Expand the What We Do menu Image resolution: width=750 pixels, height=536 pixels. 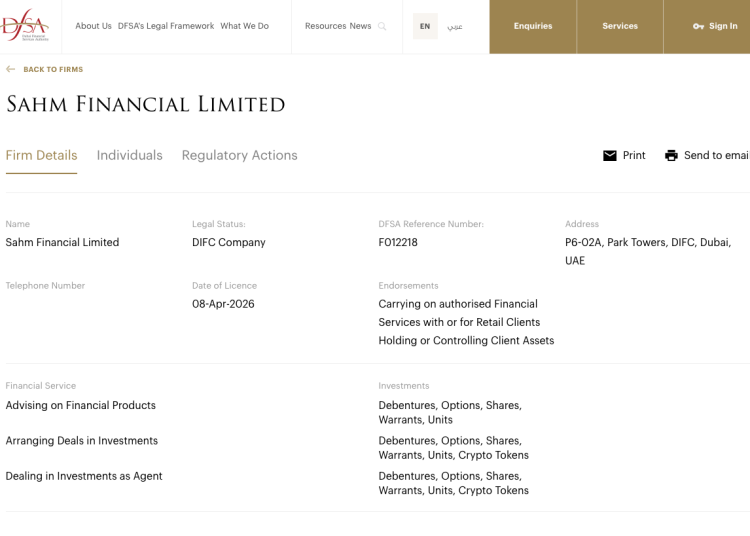244,26
